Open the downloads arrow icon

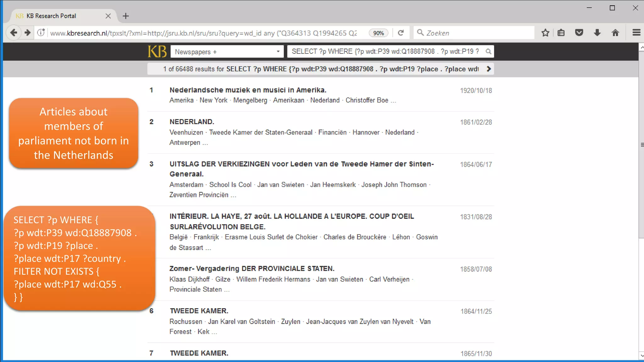(597, 33)
